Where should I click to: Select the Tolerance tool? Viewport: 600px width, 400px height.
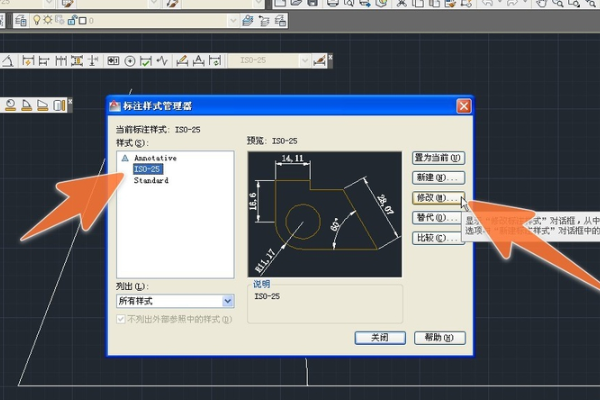click(x=113, y=60)
